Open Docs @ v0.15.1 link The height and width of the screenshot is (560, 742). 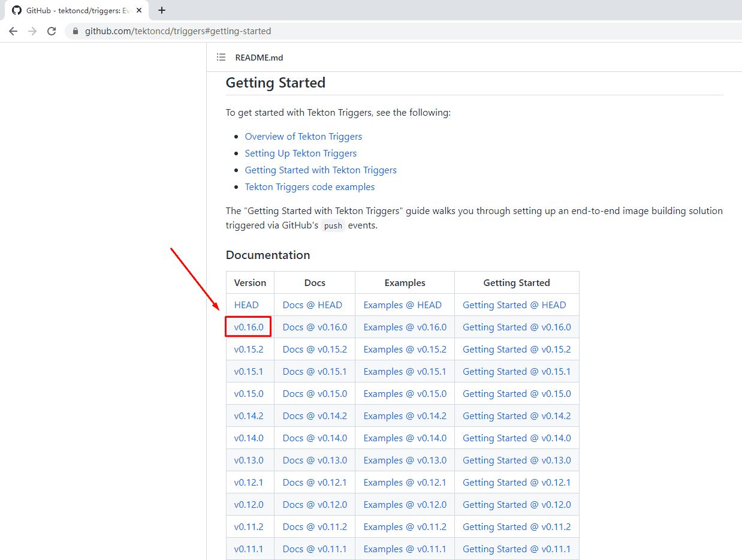coord(315,372)
